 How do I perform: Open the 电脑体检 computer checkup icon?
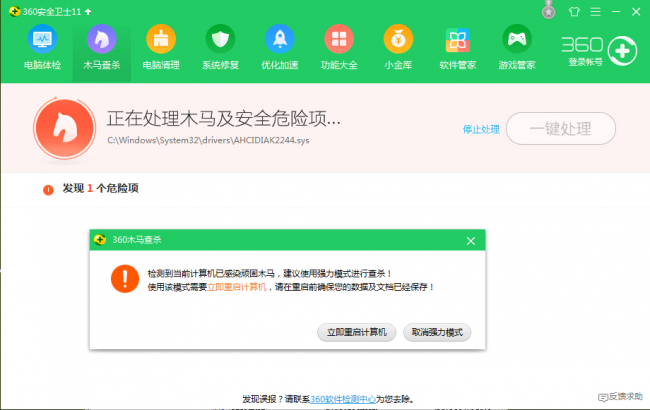pyautogui.click(x=42, y=39)
